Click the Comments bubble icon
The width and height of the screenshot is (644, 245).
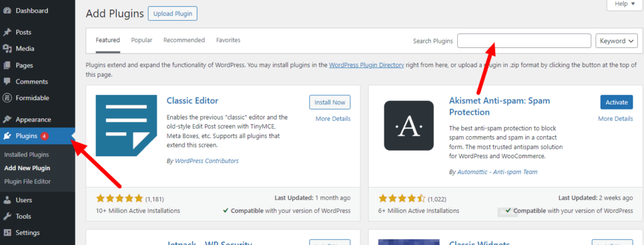click(7, 81)
